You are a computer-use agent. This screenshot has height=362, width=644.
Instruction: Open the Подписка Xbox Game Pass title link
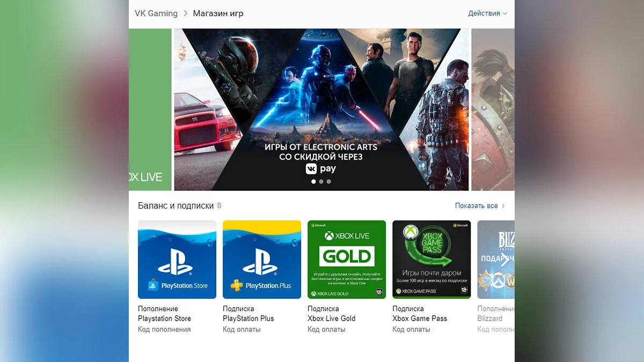[x=420, y=314]
